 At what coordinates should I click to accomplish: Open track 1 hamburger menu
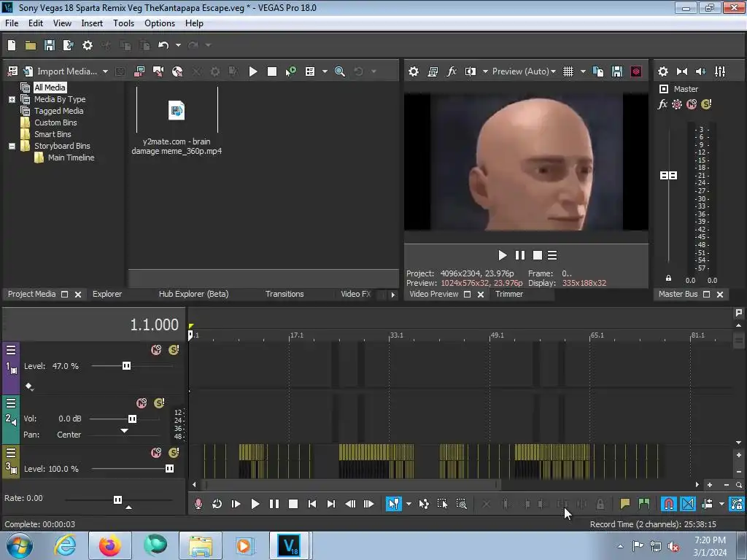pos(11,351)
